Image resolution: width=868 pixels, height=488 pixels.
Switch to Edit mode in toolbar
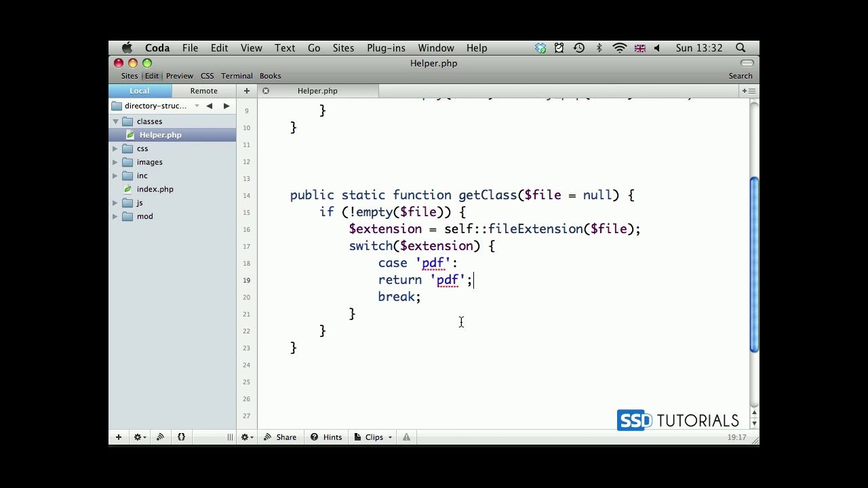pyautogui.click(x=152, y=76)
